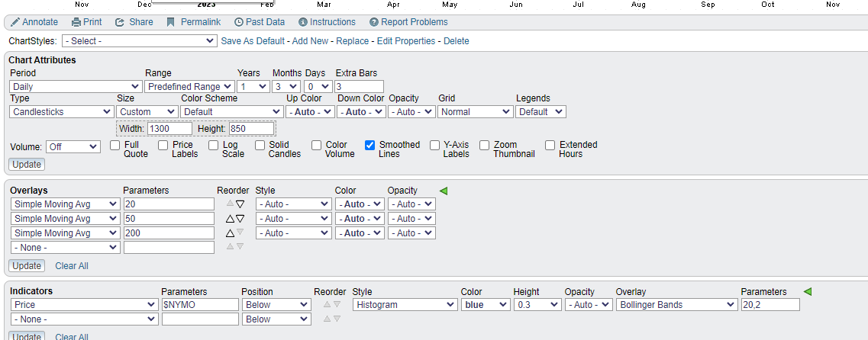The height and width of the screenshot is (340, 868).
Task: Click Edit Properties link
Action: point(406,41)
